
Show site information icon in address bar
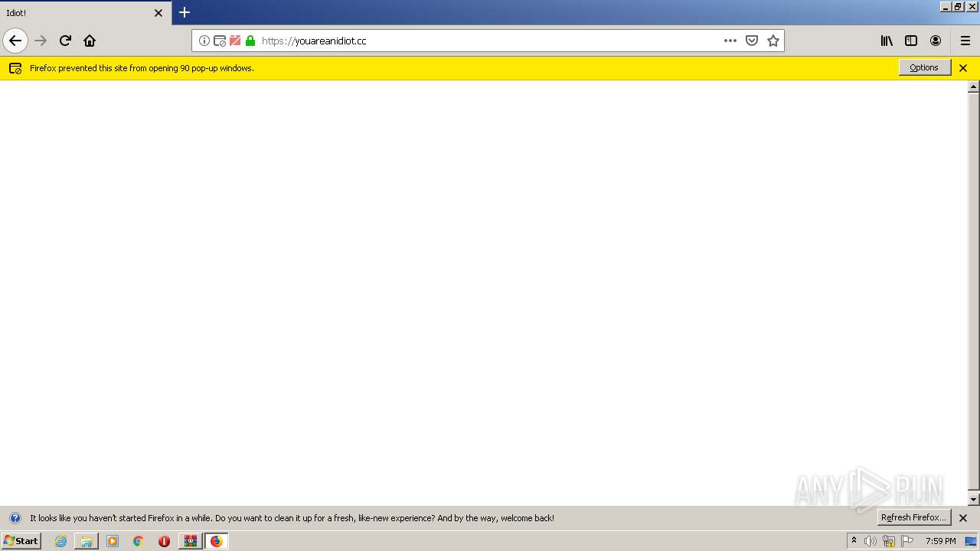pos(204,41)
